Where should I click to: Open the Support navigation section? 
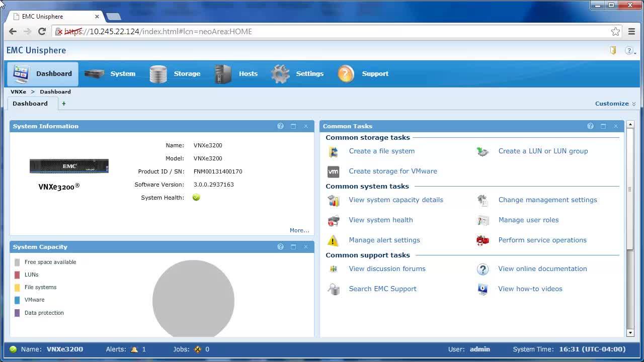tap(363, 74)
